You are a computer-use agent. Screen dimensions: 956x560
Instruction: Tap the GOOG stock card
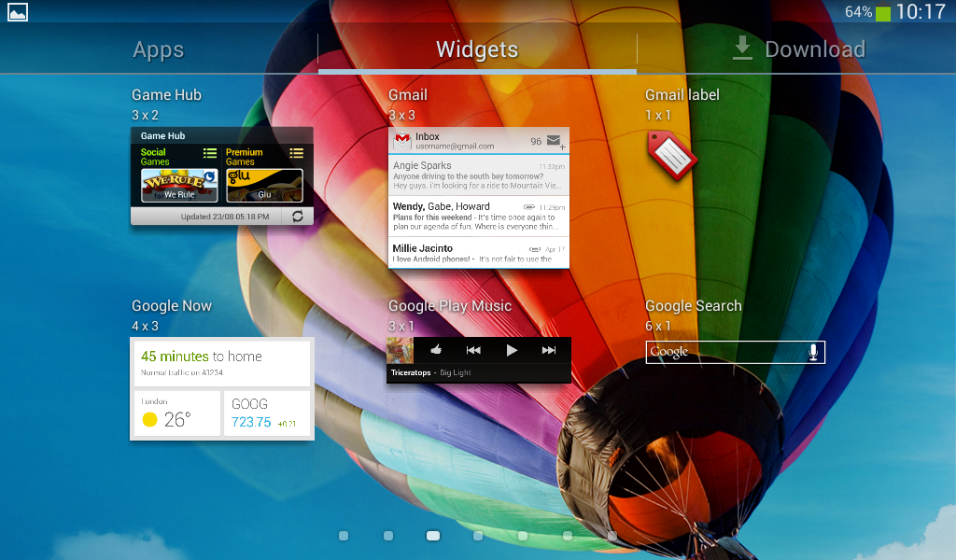[x=267, y=413]
